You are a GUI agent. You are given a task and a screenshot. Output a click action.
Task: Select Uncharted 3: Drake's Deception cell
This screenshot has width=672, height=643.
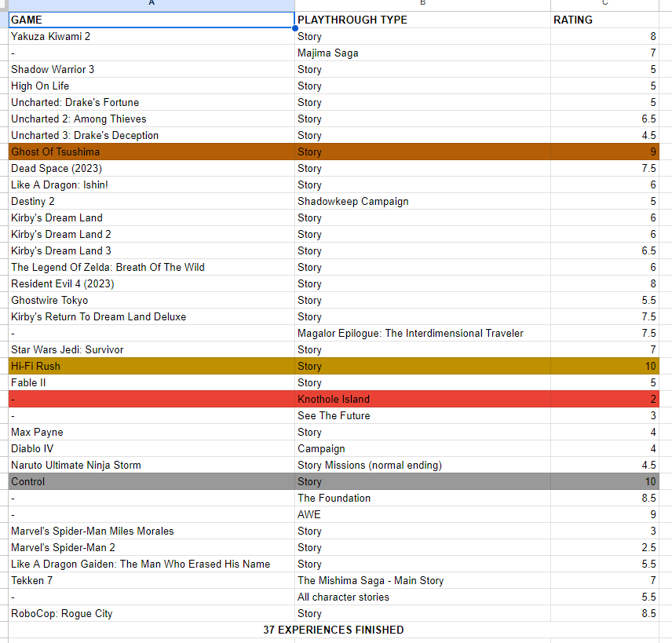click(x=152, y=136)
